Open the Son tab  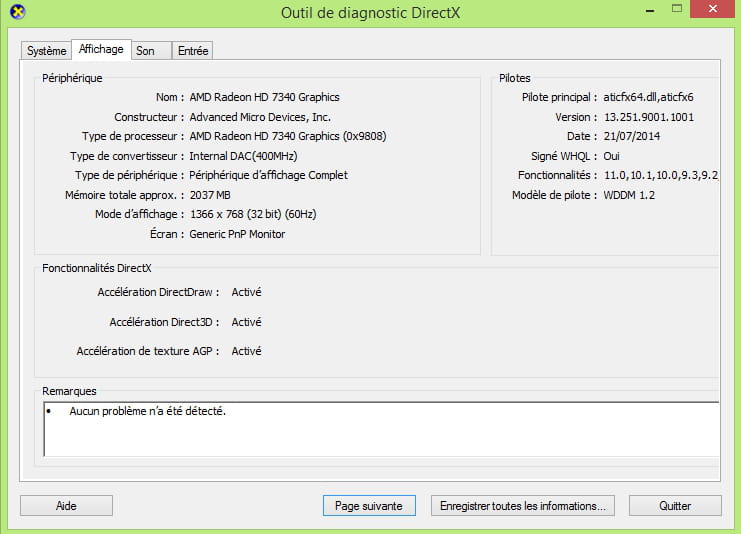pos(151,51)
